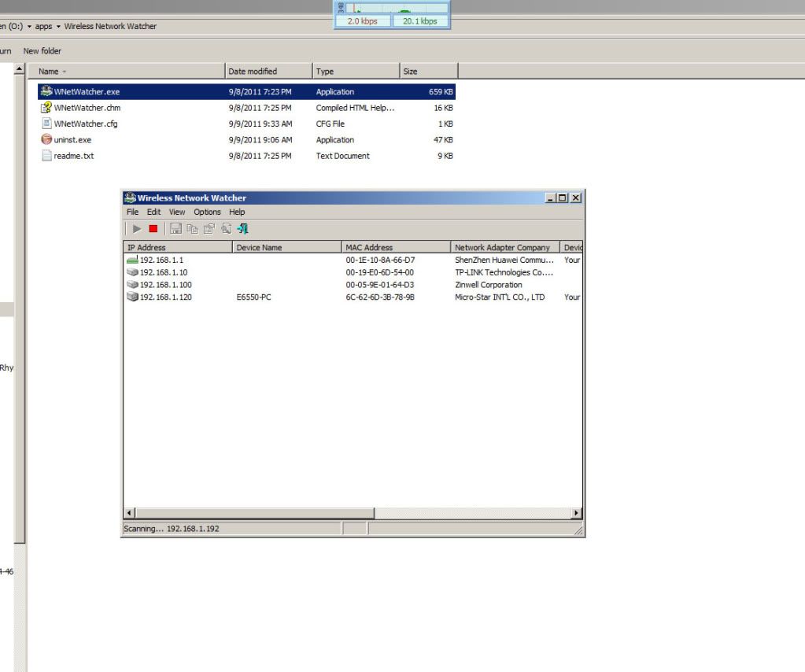Click the Start Scanning play icon
This screenshot has width=805, height=672.
137,229
